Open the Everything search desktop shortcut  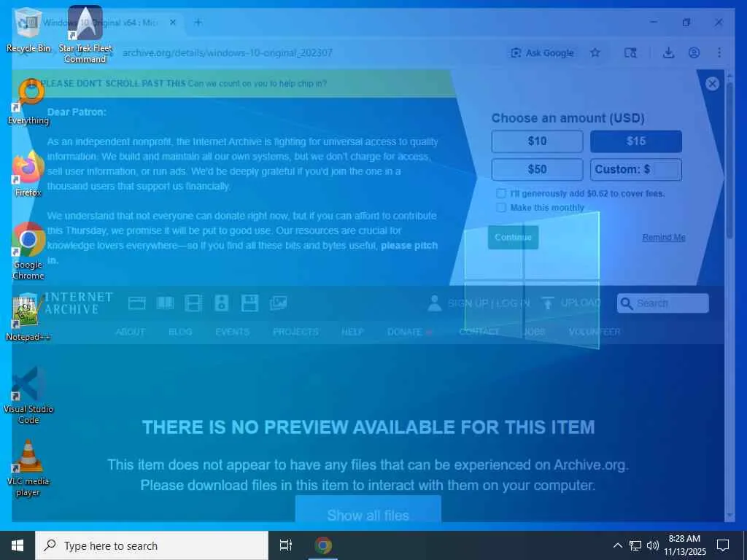click(28, 101)
